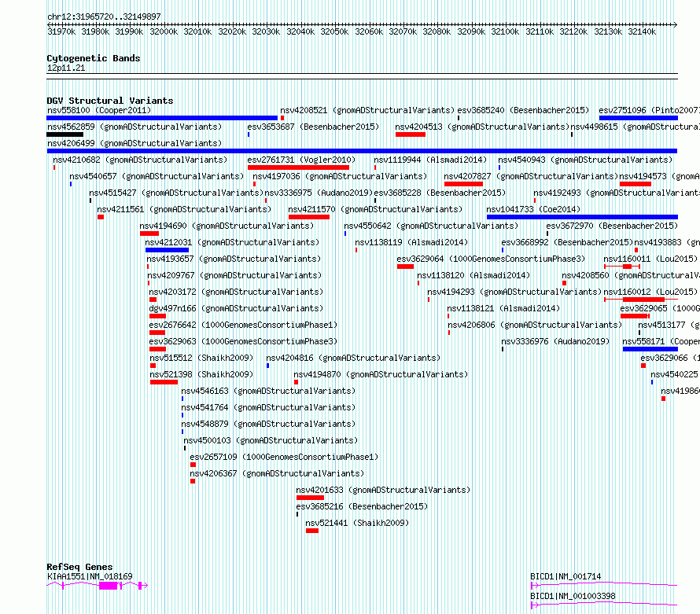This screenshot has height=614, width=700.
Task: Click esv2657109 1000Genomes Phase1 label
Action: coord(284,457)
